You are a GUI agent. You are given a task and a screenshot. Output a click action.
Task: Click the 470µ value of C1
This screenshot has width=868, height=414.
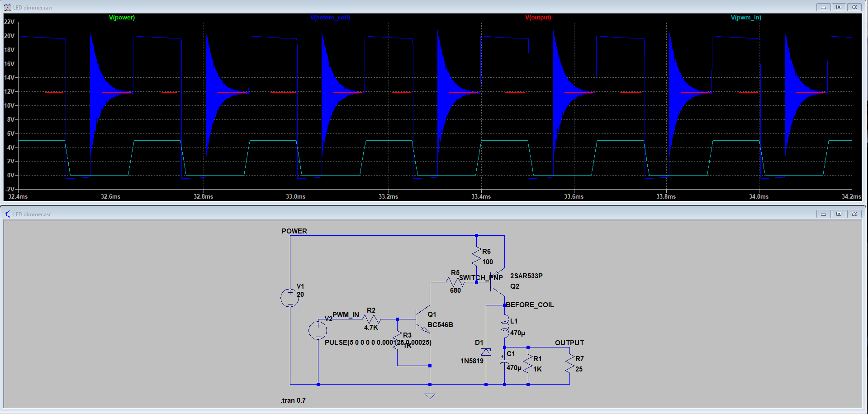point(514,368)
